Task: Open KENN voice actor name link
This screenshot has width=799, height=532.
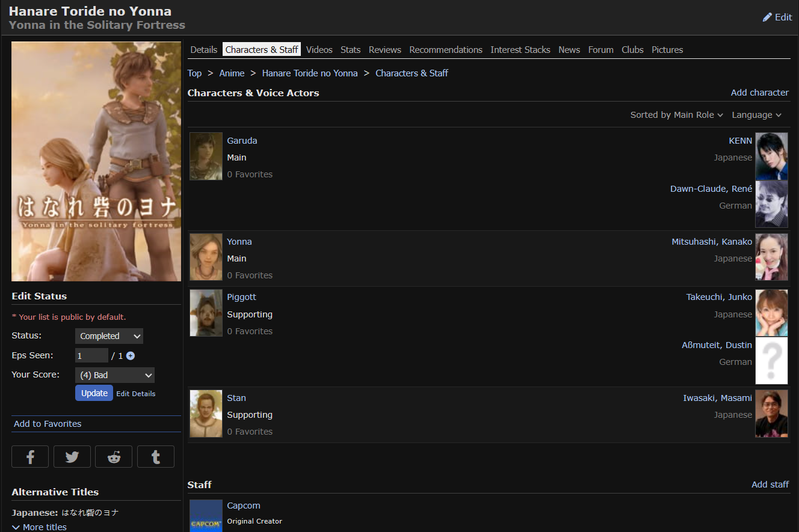Action: pos(741,141)
